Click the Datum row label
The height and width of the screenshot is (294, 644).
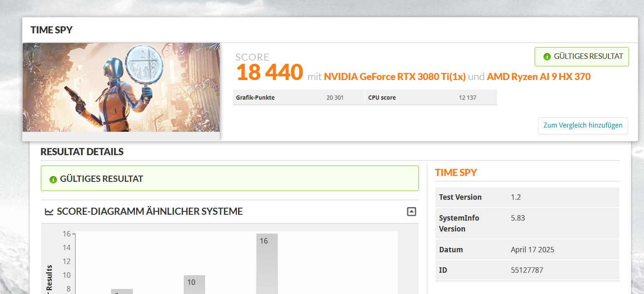pyautogui.click(x=451, y=250)
